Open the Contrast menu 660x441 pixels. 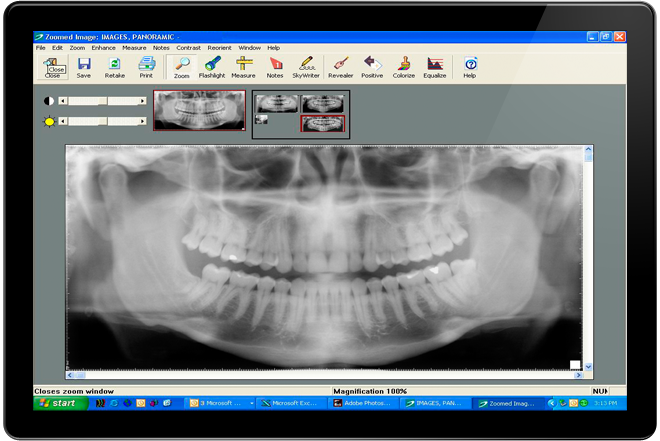point(188,47)
